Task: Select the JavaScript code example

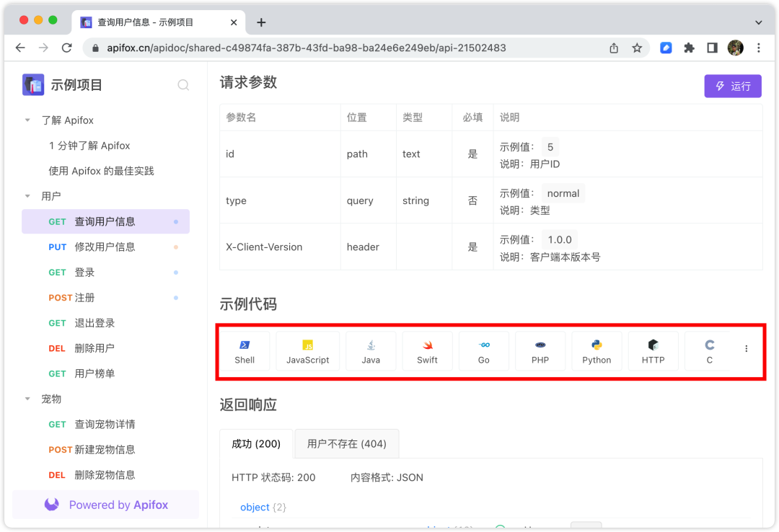Action: (x=307, y=351)
